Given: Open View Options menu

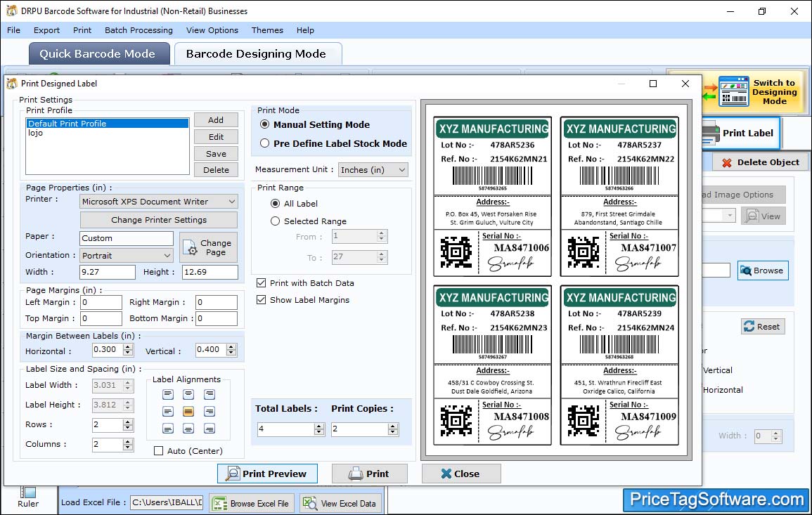Looking at the screenshot, I should point(212,30).
